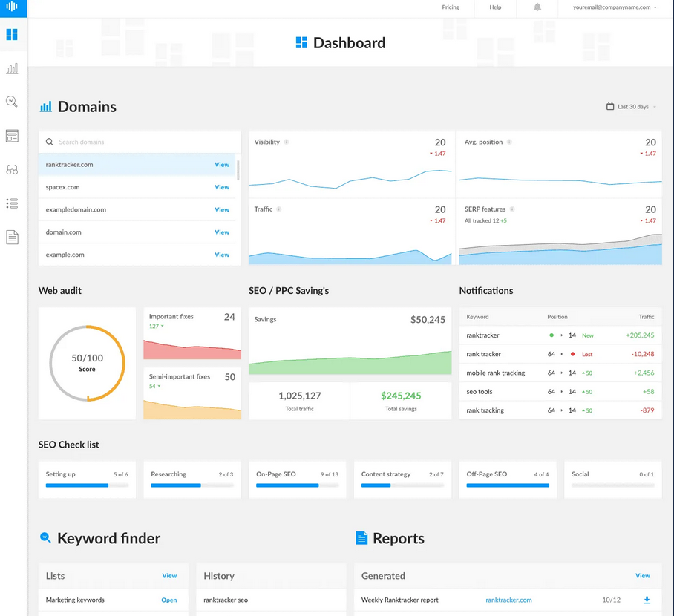674x616 pixels.
Task: Click the Search domains input field
Action: click(x=145, y=142)
